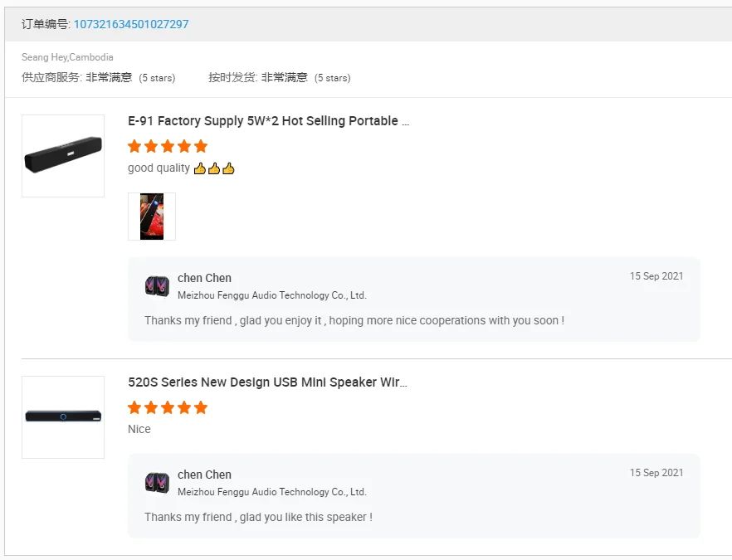This screenshot has width=732, height=560.
Task: Open chen Chen name in second reply
Action: [204, 475]
